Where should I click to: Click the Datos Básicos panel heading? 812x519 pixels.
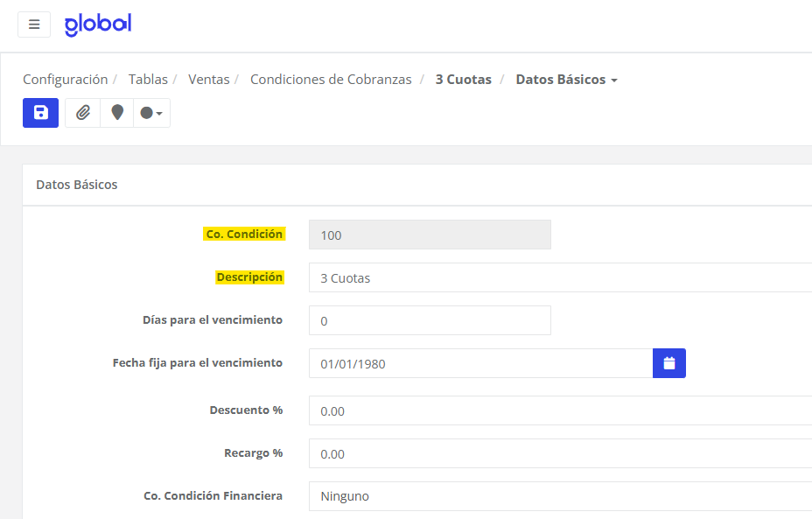pyautogui.click(x=77, y=185)
